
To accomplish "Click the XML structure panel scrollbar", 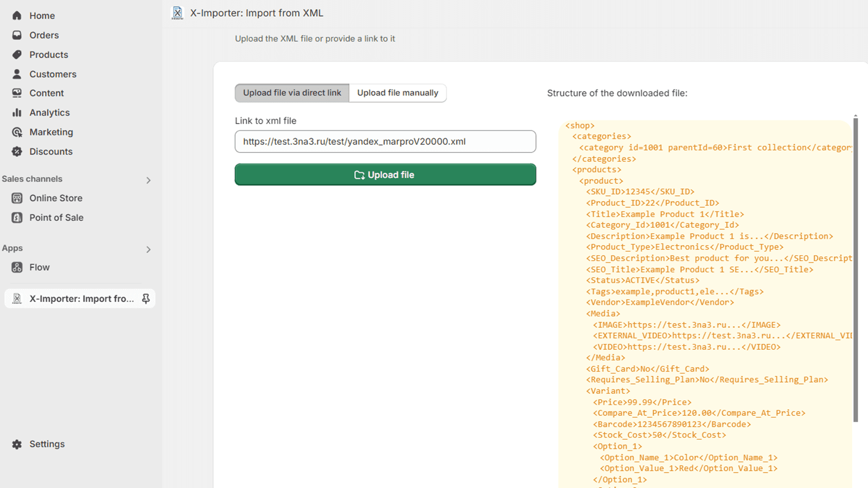I will pyautogui.click(x=856, y=271).
